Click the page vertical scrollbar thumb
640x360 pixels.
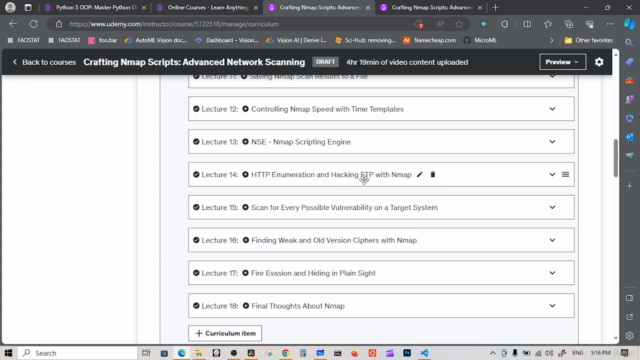(615, 158)
